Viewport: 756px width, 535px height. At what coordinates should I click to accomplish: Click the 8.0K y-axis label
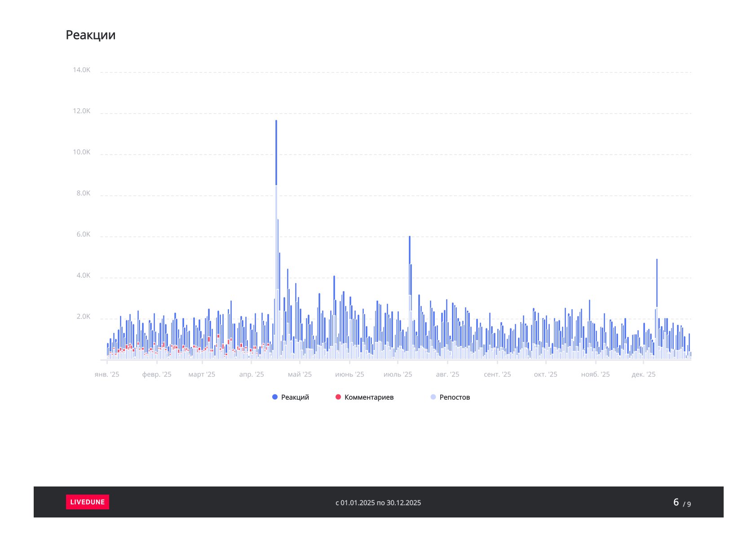pyautogui.click(x=84, y=194)
